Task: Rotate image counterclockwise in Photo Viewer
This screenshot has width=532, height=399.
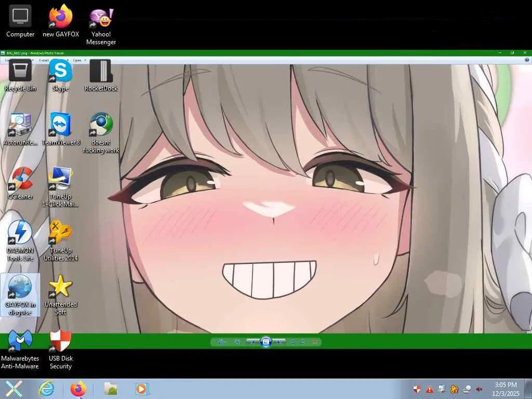Action: pos(293,342)
